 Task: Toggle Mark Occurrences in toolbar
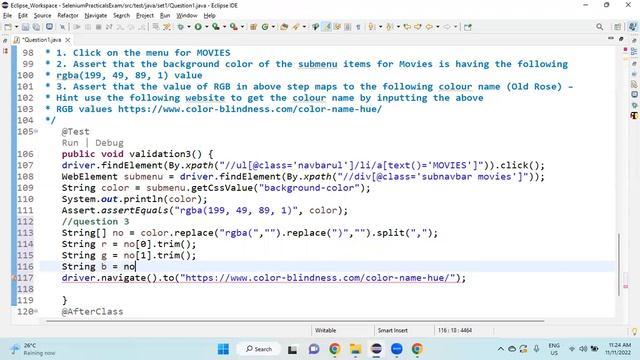(x=327, y=27)
